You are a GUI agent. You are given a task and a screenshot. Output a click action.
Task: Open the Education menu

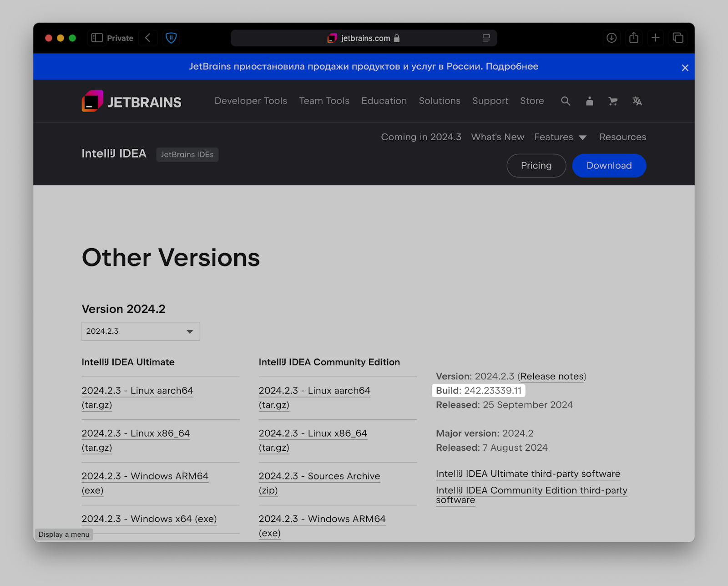coord(384,101)
